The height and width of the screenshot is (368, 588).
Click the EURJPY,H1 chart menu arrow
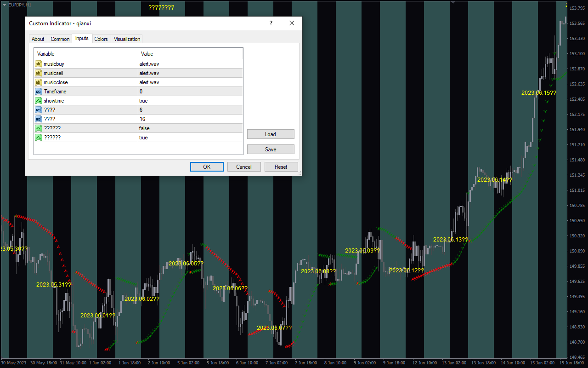[4, 4]
